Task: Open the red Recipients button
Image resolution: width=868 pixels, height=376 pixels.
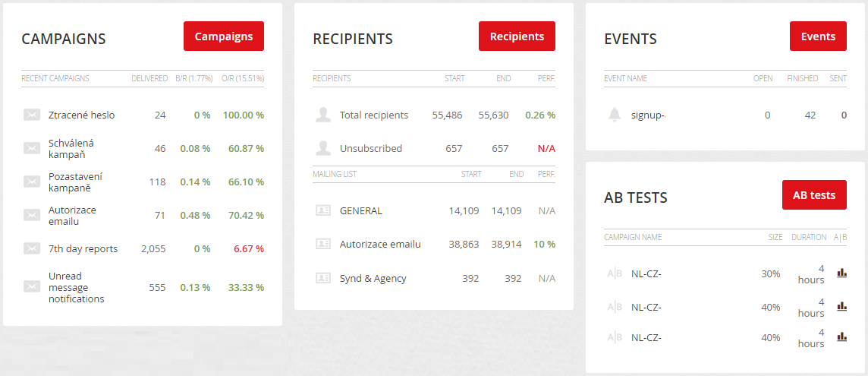Action: (x=517, y=36)
